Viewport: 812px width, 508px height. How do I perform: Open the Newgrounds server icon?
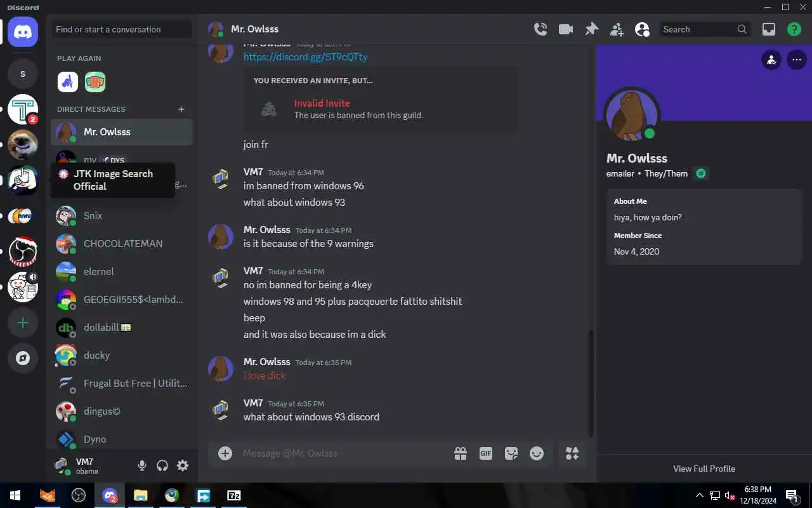23,217
